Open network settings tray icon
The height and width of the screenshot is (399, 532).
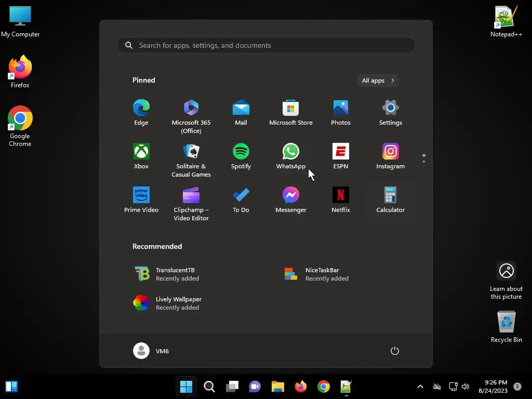click(x=453, y=387)
